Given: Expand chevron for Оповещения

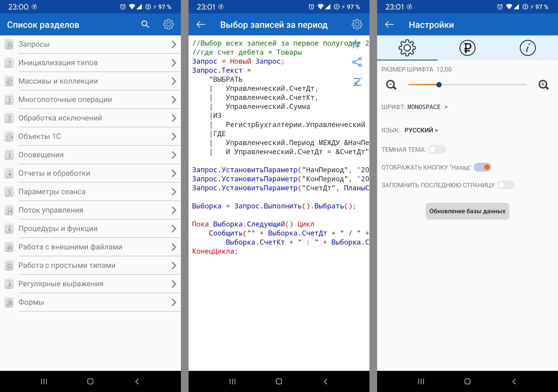Looking at the screenshot, I should click(x=174, y=155).
